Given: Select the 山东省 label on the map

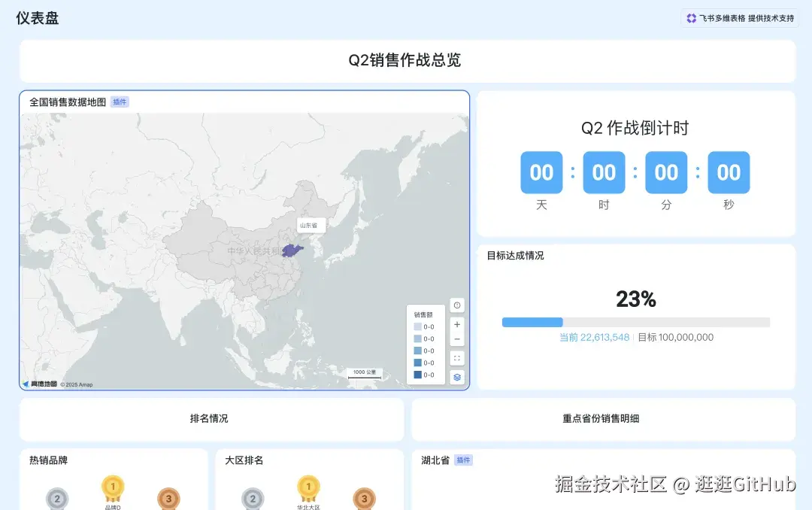Looking at the screenshot, I should click(x=311, y=225).
